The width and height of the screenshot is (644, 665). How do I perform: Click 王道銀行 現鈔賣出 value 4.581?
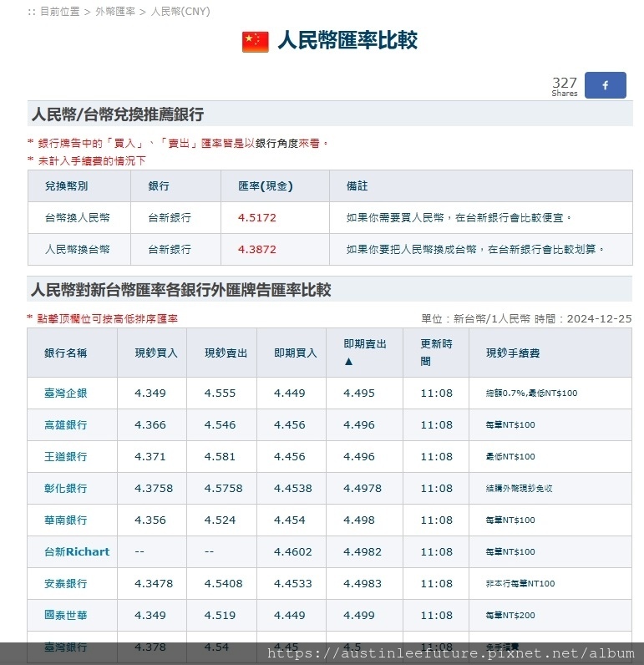(220, 457)
